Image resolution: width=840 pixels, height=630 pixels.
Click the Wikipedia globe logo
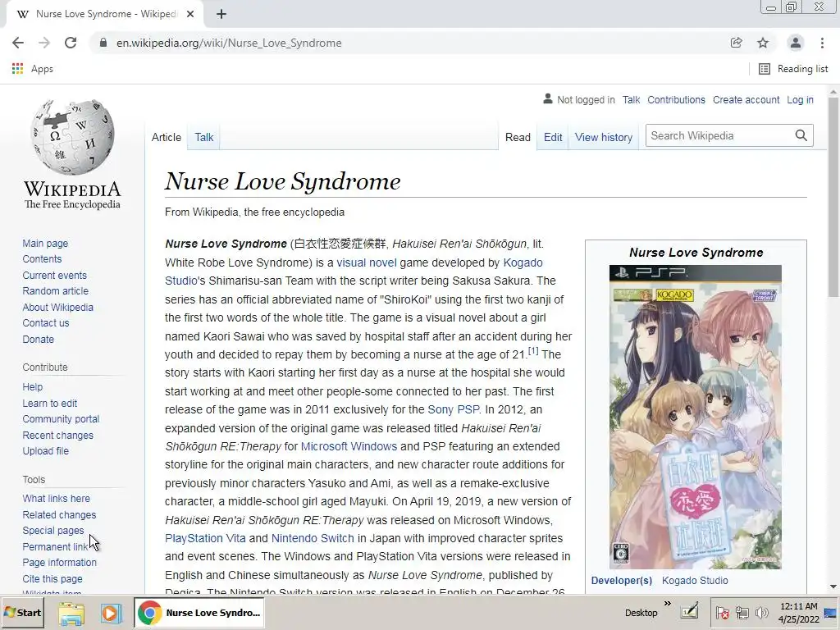[x=72, y=137]
